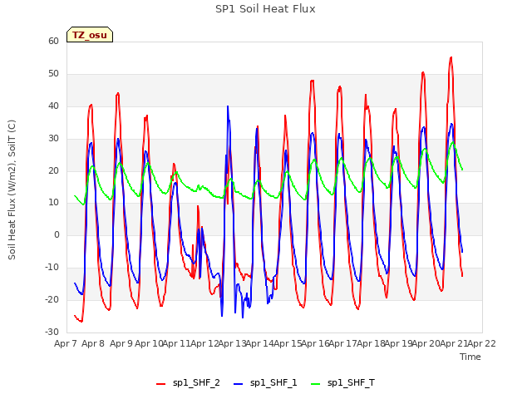
Task: Click the 10 y-axis tick label
Action: 53,203
